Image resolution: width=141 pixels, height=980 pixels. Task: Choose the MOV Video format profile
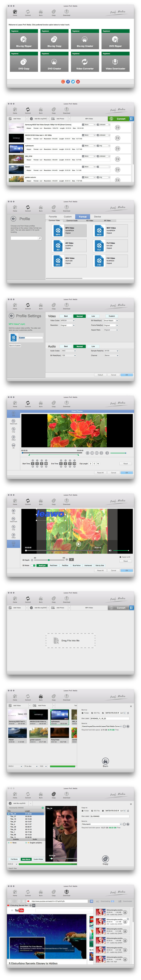(110, 231)
